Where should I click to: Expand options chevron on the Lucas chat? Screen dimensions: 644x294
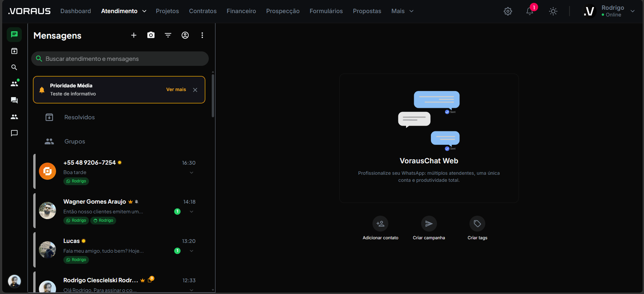pyautogui.click(x=192, y=251)
